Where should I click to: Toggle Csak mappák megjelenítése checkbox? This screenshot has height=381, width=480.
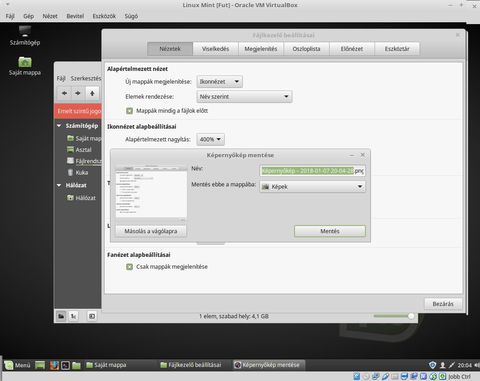click(x=130, y=267)
